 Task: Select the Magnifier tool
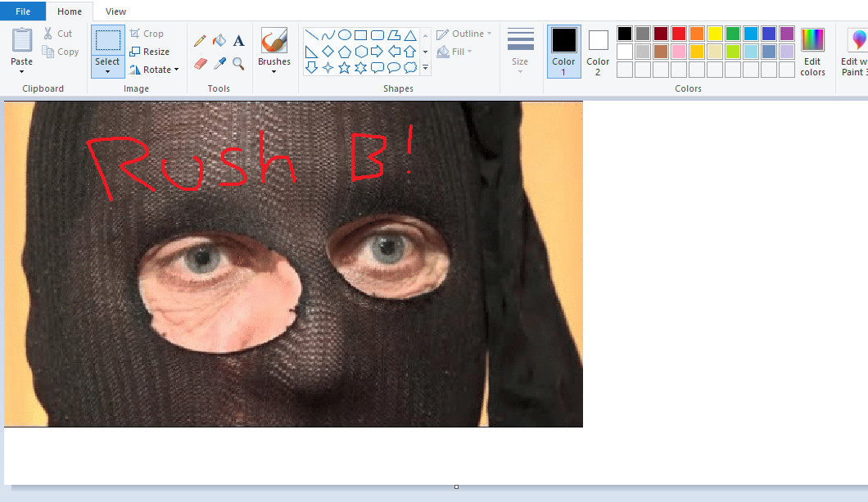click(x=238, y=64)
